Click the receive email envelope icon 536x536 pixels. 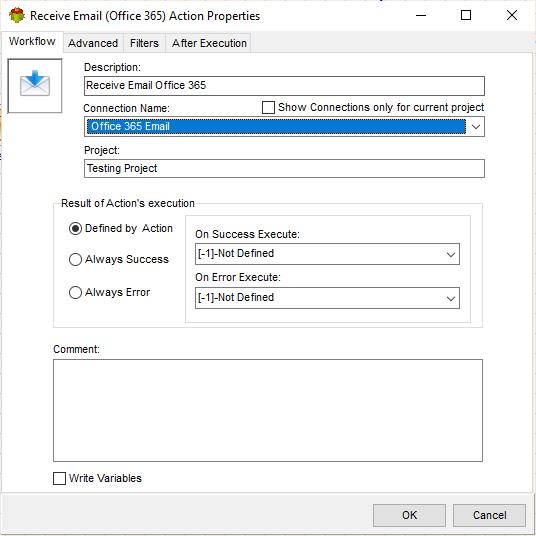click(35, 85)
